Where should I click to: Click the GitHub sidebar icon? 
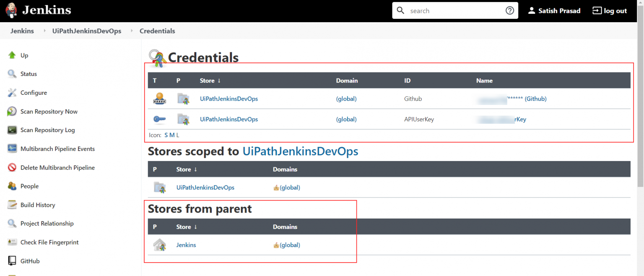point(12,261)
